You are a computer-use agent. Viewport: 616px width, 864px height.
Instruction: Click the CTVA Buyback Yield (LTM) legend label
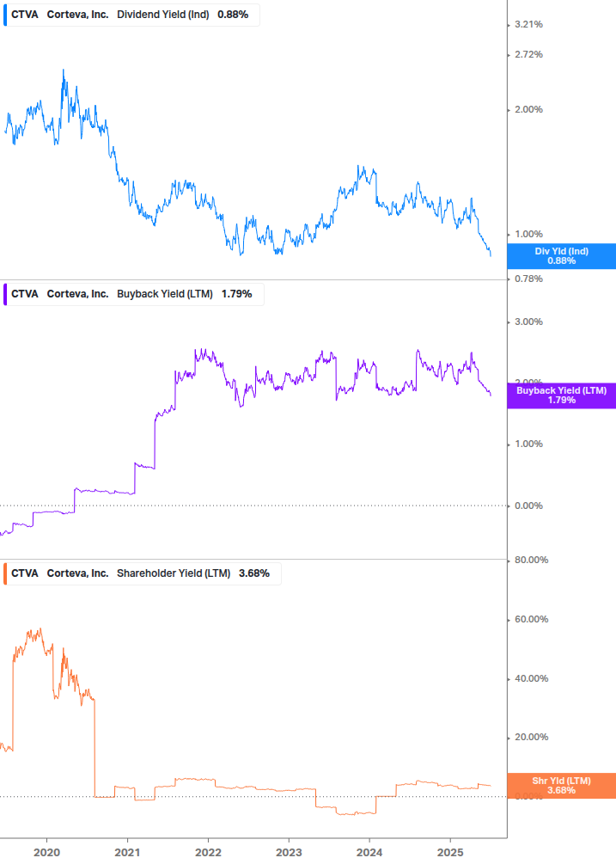pyautogui.click(x=134, y=294)
